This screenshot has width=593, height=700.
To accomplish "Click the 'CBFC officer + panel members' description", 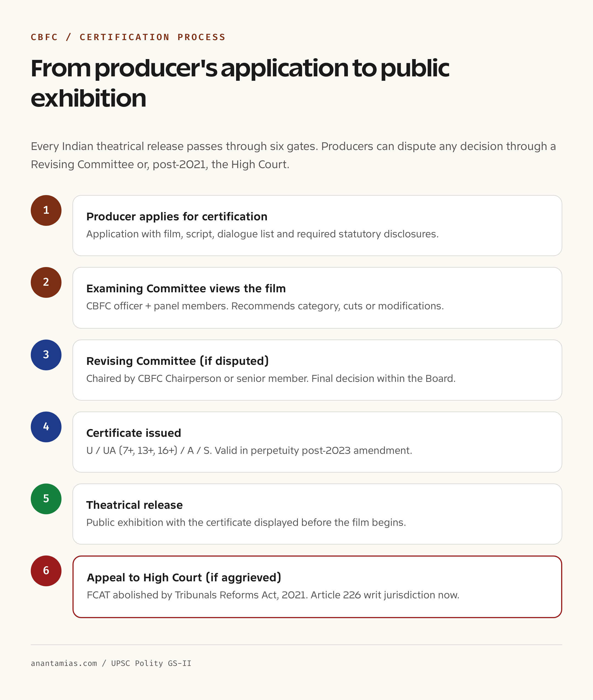I will tap(265, 306).
